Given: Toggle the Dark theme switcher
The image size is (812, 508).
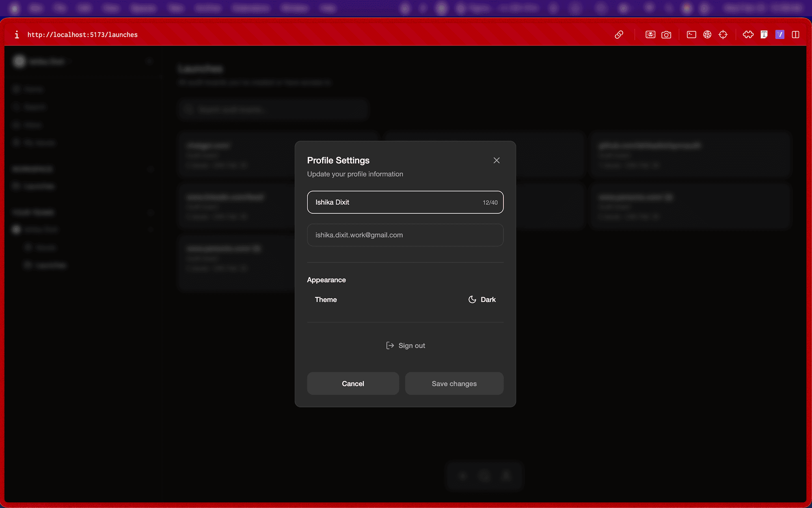Looking at the screenshot, I should [482, 299].
